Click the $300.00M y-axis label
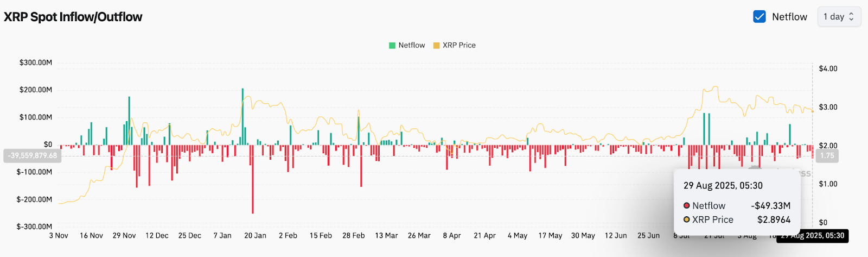The height and width of the screenshot is (257, 868). point(36,63)
